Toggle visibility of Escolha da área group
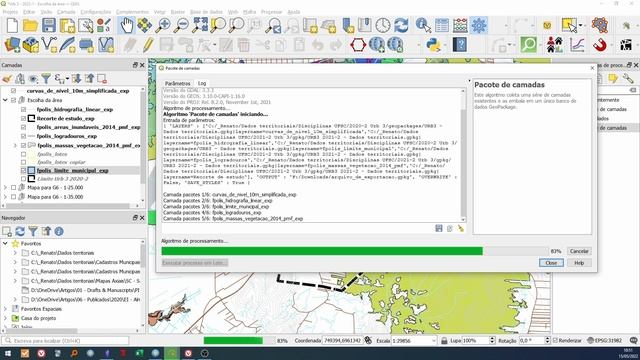Screen dimensions: 640x360 [14, 100]
